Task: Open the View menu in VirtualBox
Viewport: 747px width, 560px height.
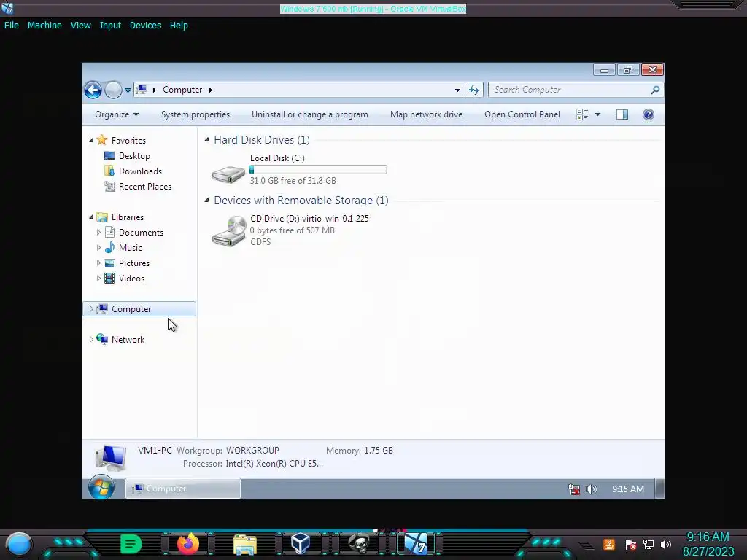Action: pos(80,26)
